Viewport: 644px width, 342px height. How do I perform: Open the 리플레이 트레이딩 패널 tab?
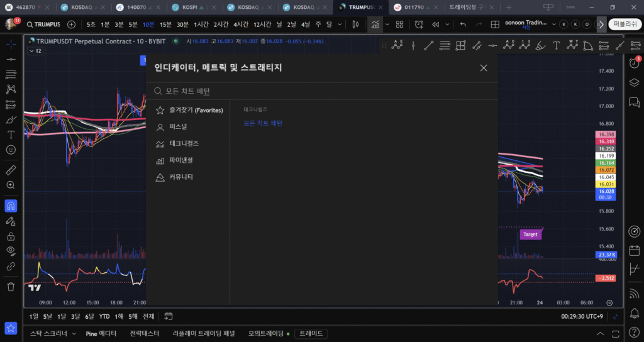pos(203,333)
